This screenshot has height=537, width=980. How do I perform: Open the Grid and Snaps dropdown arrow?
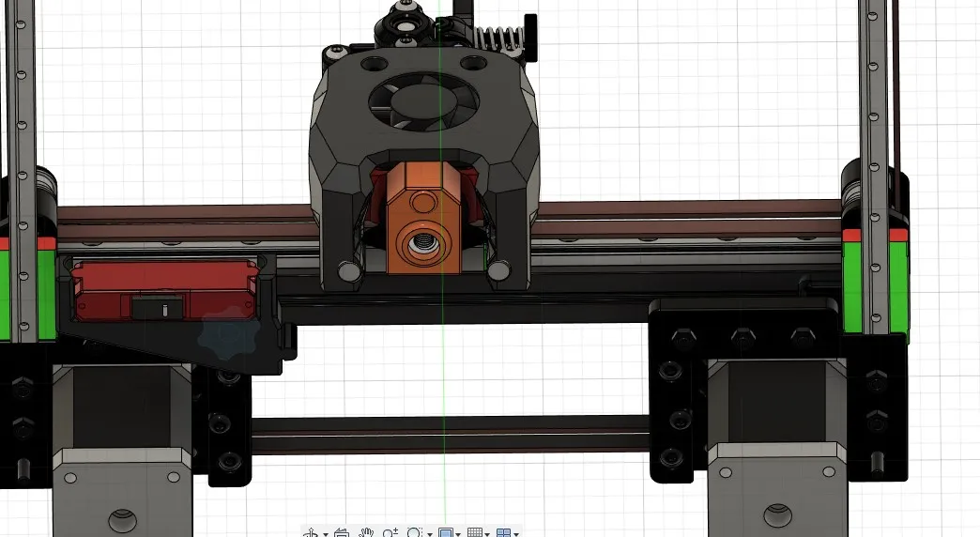(x=487, y=533)
